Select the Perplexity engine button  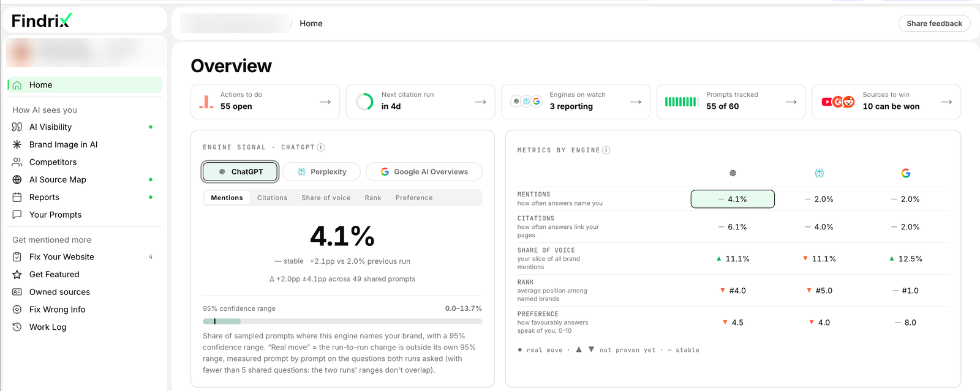point(322,172)
